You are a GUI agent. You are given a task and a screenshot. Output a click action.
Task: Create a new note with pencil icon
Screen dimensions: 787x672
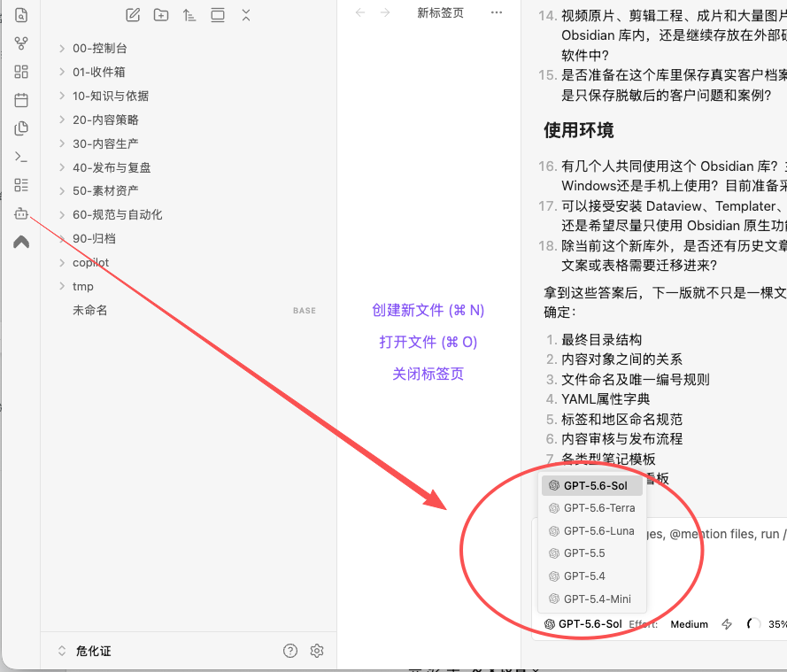pyautogui.click(x=133, y=15)
